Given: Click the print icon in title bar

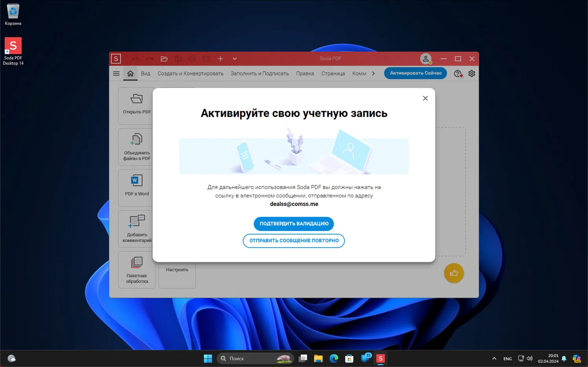Looking at the screenshot, I should (x=192, y=59).
